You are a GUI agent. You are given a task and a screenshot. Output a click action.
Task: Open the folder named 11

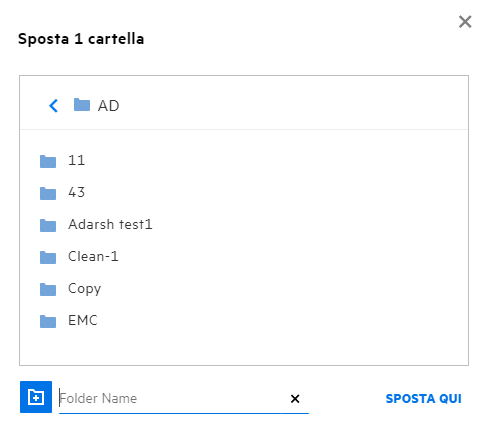click(x=76, y=160)
